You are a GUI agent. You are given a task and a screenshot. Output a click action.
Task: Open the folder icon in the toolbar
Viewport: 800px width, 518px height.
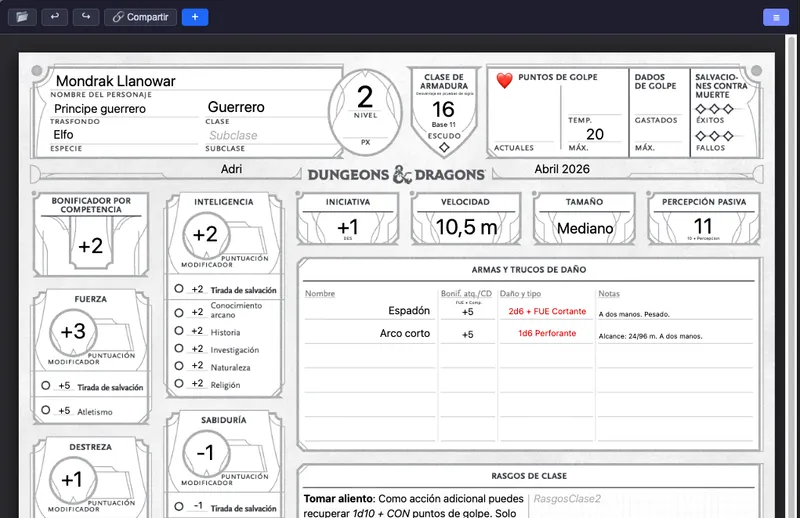pos(22,17)
